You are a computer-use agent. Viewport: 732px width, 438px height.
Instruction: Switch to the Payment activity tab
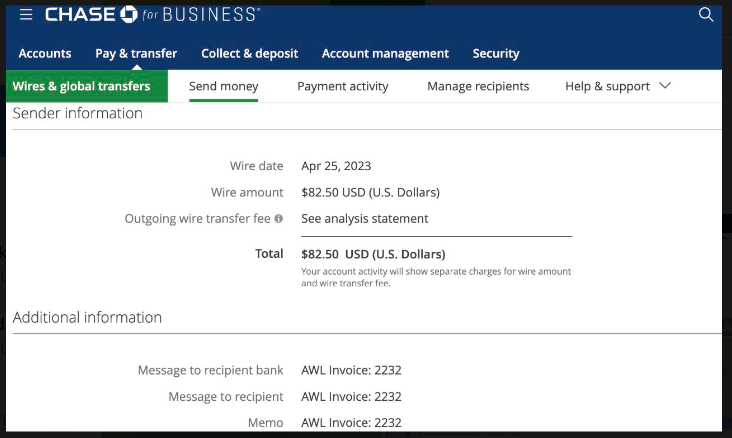(343, 86)
